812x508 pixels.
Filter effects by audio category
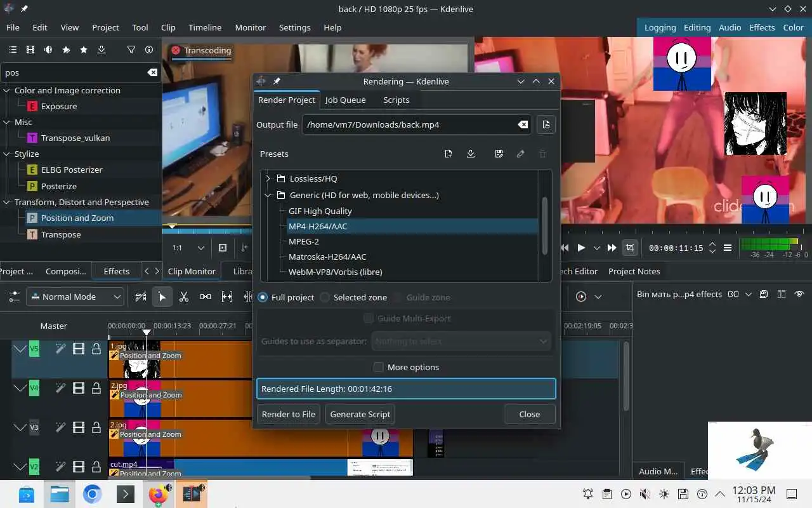48,50
